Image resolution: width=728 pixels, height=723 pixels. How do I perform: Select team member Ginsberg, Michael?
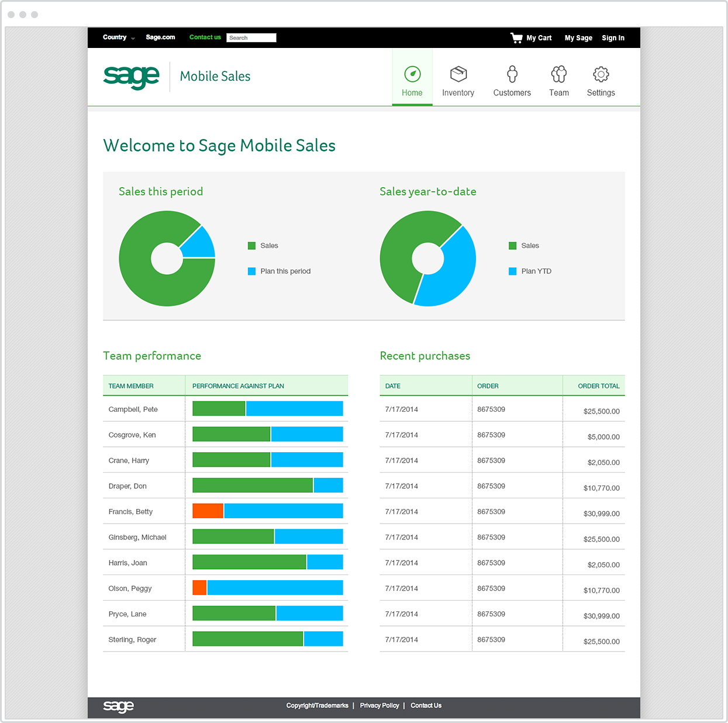(137, 538)
